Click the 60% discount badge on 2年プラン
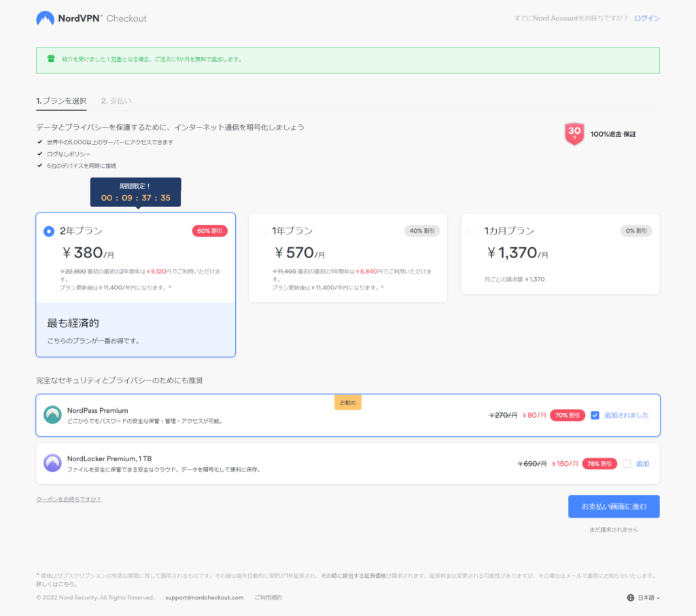The height and width of the screenshot is (616, 696). (209, 231)
